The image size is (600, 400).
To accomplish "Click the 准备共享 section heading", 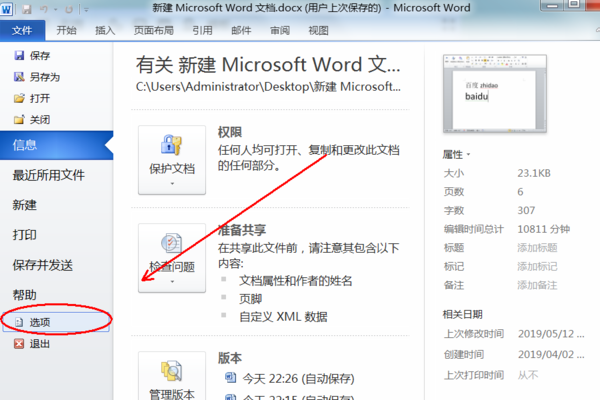I will 241,230.
